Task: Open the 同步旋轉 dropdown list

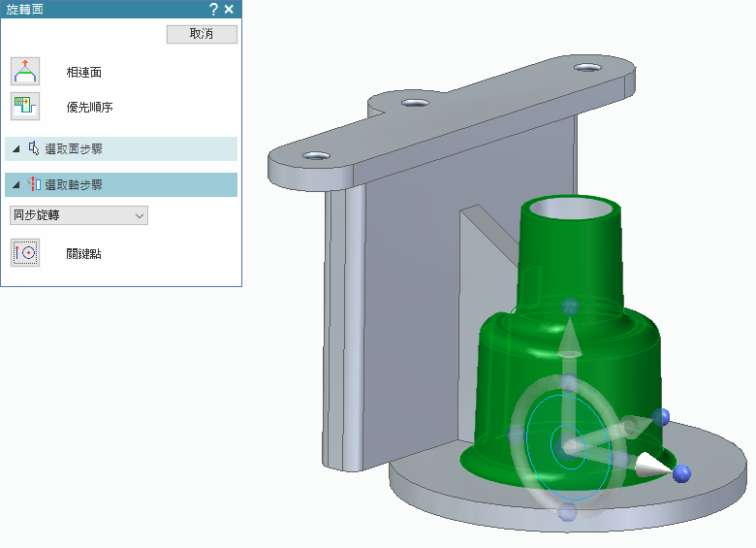Action: coord(78,215)
